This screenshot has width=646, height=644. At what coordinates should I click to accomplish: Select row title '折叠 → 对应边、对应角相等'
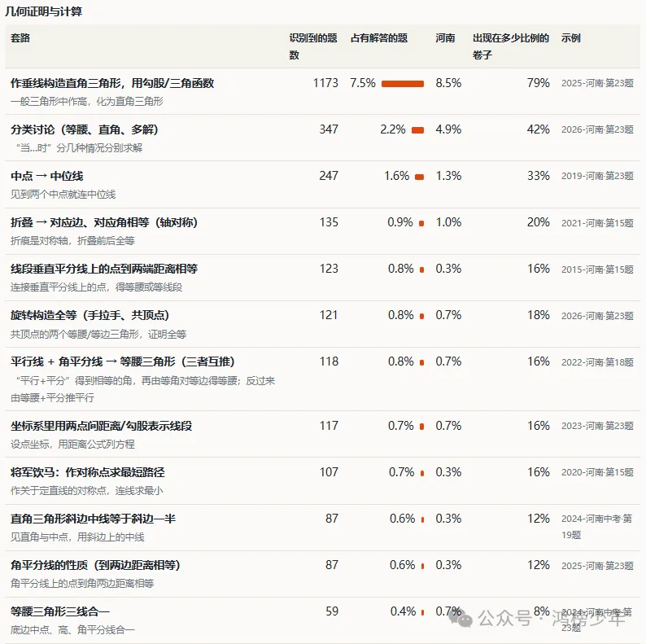pyautogui.click(x=104, y=222)
